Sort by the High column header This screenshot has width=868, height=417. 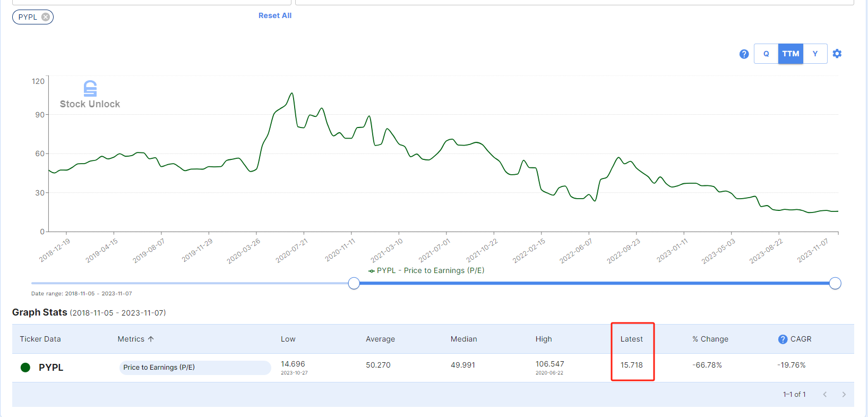pyautogui.click(x=544, y=339)
